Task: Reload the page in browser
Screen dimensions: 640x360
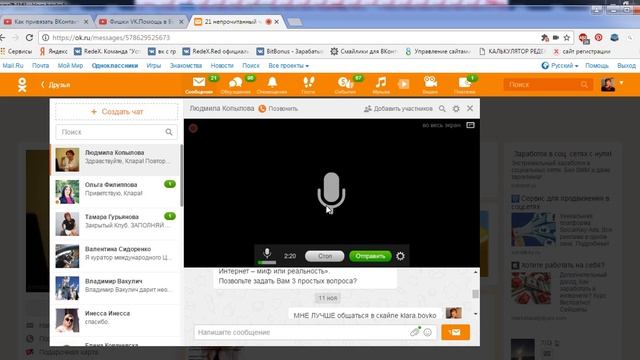Action: [x=29, y=38]
